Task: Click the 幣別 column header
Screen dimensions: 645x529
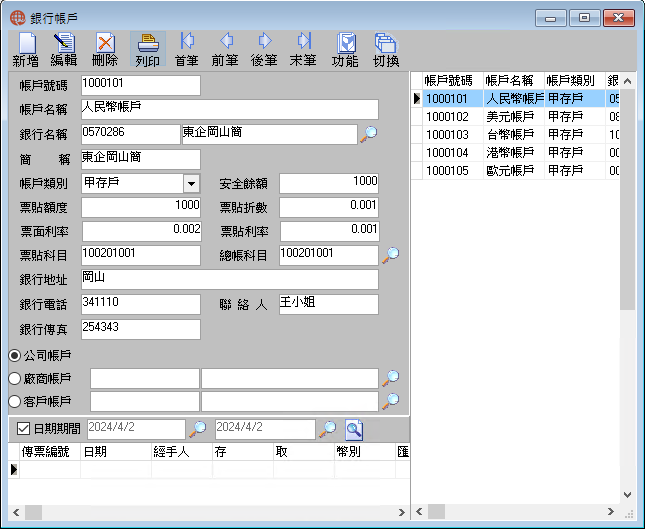Action: pos(365,452)
